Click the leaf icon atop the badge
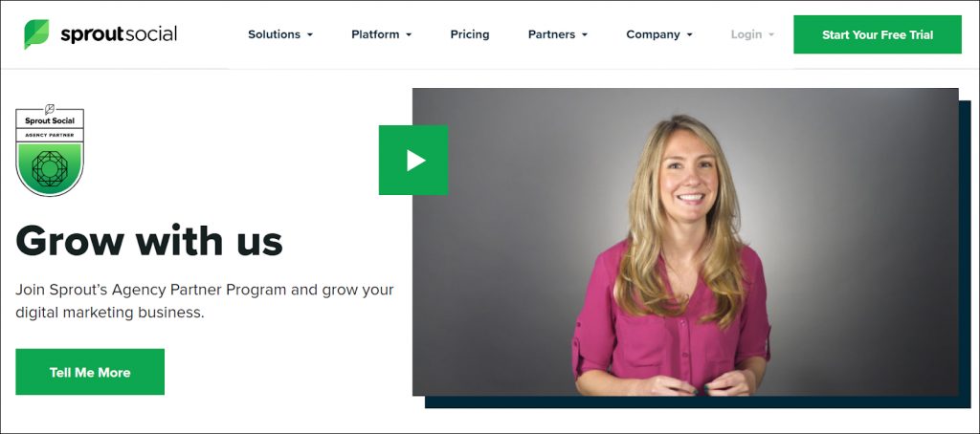The height and width of the screenshot is (434, 980). click(x=50, y=109)
